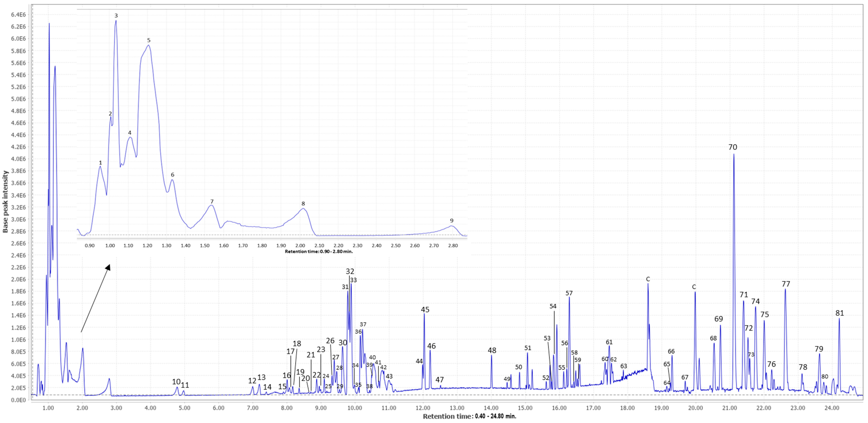Click the 13.00 tick on the x-axis
This screenshot has width=868, height=423.
457,408
